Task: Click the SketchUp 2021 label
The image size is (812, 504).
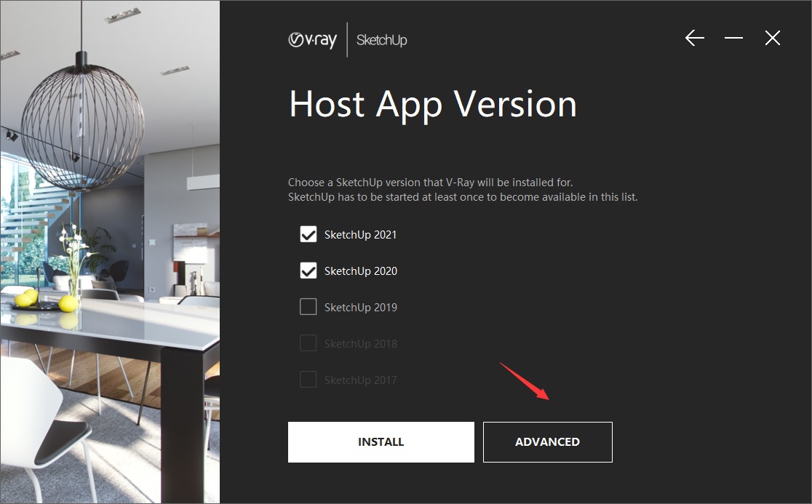Action: coord(360,235)
